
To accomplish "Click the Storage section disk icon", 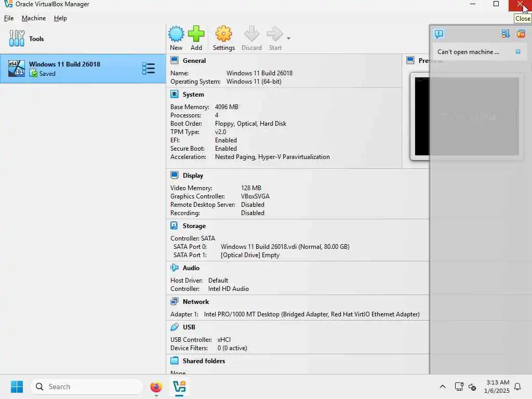I will (x=175, y=225).
